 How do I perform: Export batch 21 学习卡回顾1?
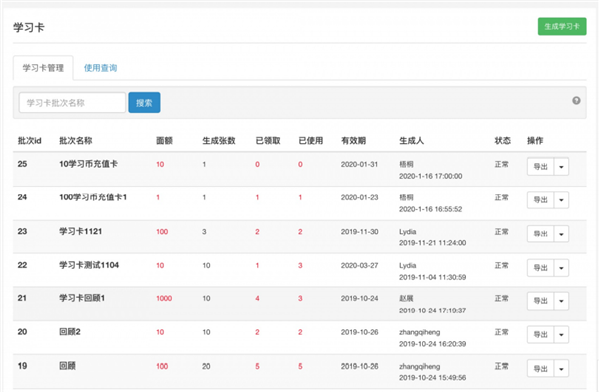coord(540,301)
